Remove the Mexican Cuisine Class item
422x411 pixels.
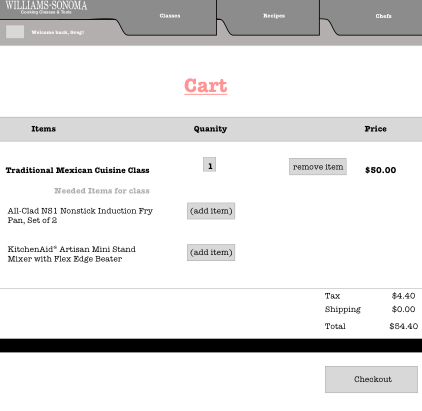point(318,167)
